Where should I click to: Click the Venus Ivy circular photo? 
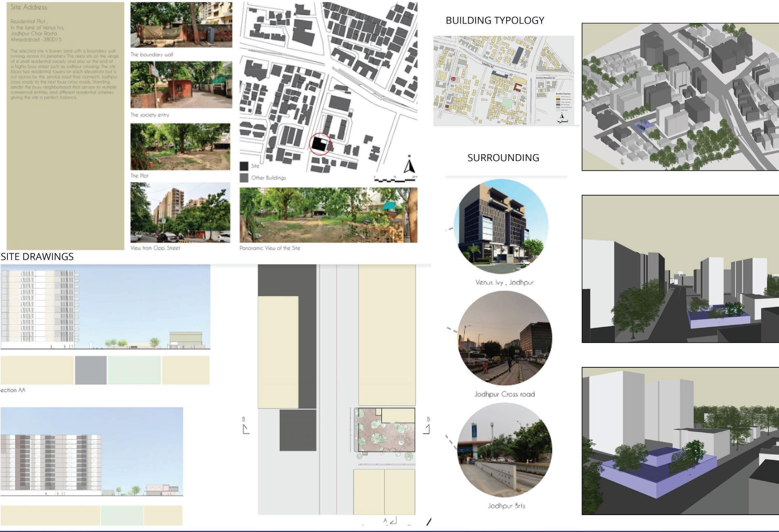pos(501,226)
